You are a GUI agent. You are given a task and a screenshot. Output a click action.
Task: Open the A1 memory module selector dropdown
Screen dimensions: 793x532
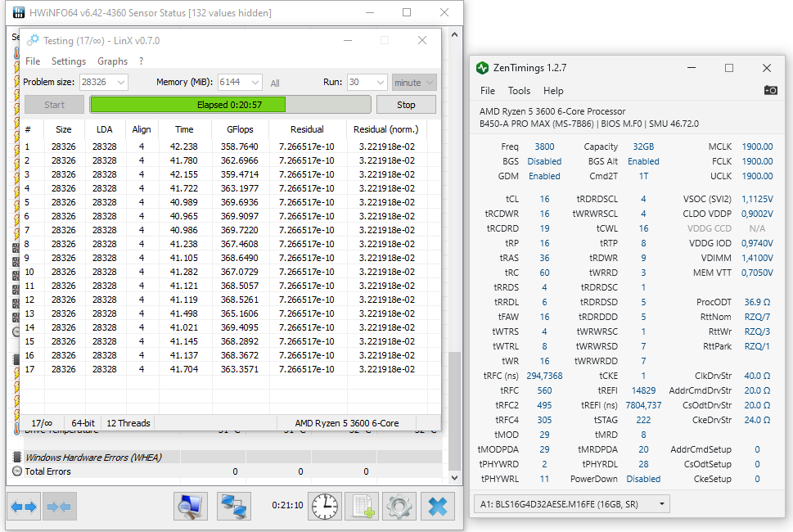tap(572, 504)
